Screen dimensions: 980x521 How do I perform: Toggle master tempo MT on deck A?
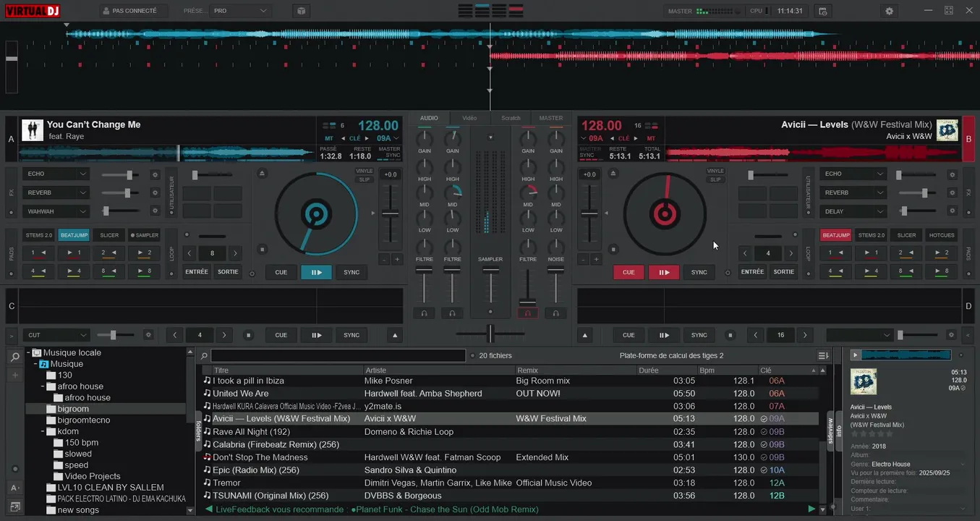coord(329,138)
